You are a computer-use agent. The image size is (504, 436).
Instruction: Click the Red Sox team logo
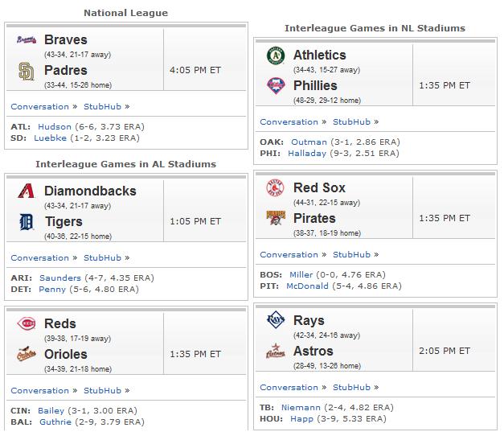coord(276,187)
